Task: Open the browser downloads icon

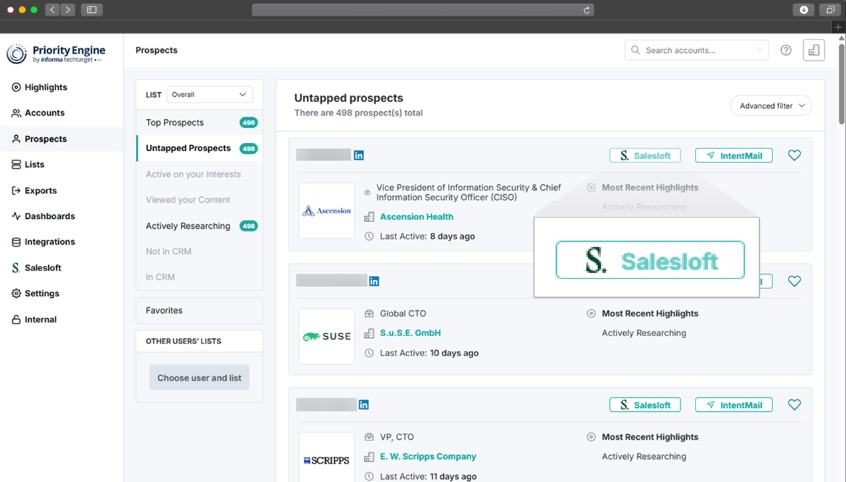Action: pos(804,10)
